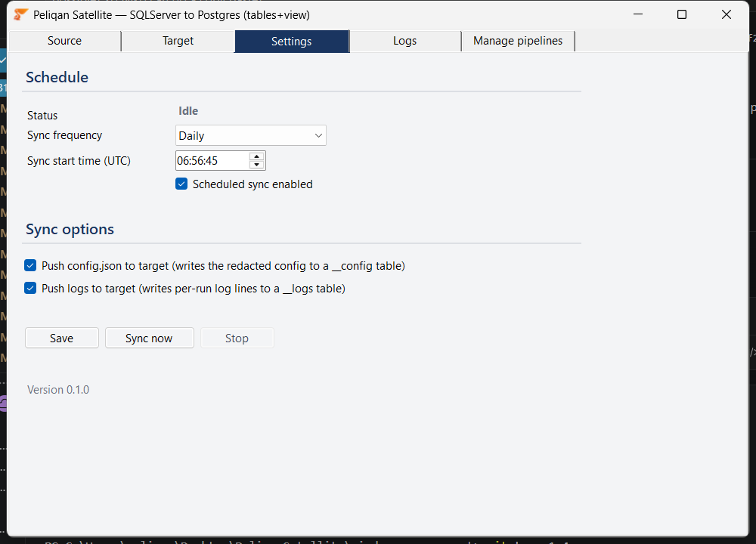
Task: Switch to the Target tab
Action: click(x=178, y=41)
